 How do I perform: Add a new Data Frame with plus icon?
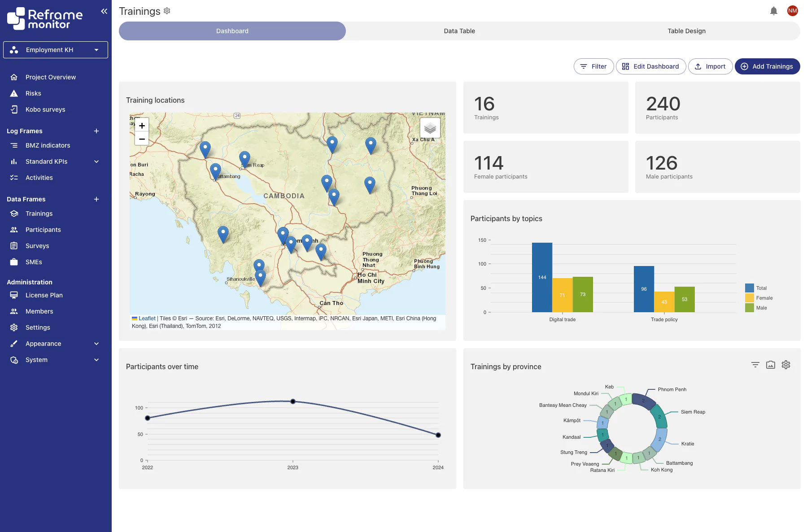pyautogui.click(x=96, y=199)
